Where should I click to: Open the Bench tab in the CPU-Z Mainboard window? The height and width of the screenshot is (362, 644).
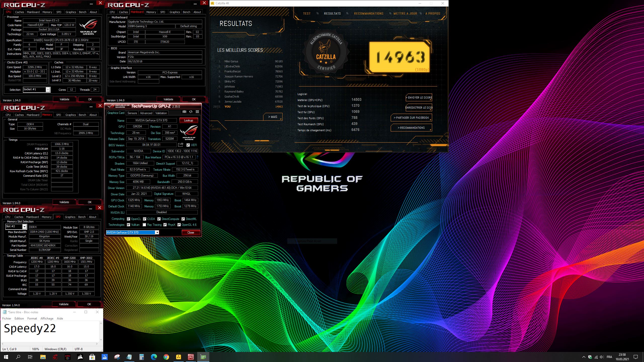[x=186, y=12]
